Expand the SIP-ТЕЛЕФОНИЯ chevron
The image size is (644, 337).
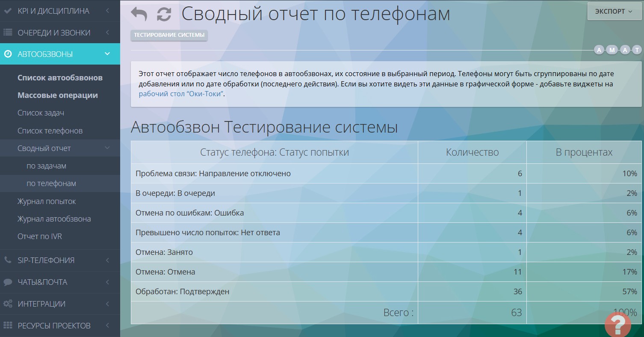(x=107, y=260)
